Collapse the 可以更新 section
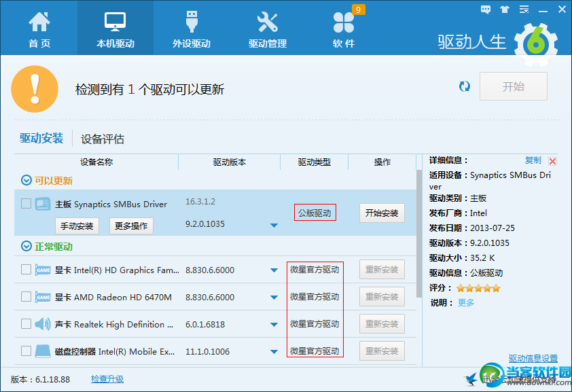 26,180
